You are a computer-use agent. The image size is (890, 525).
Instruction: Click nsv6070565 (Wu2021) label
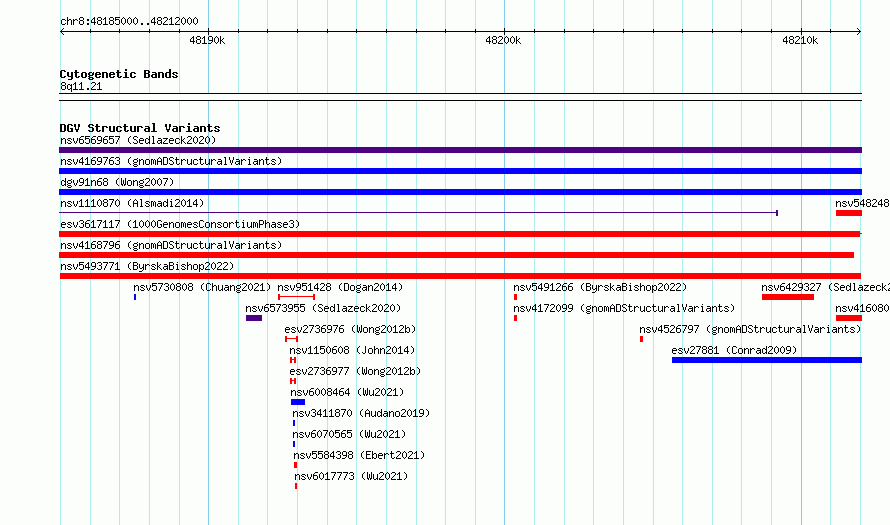coord(349,434)
